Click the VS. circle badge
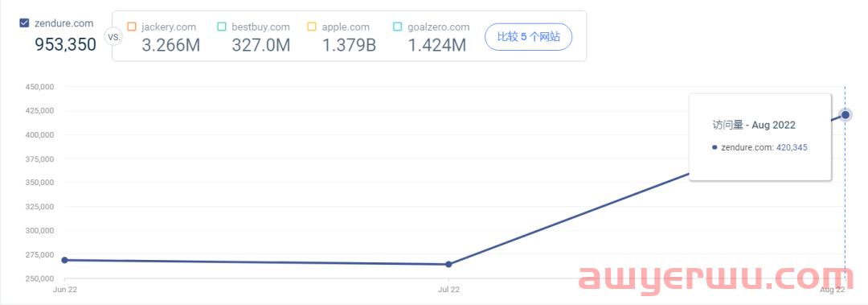 tap(113, 37)
